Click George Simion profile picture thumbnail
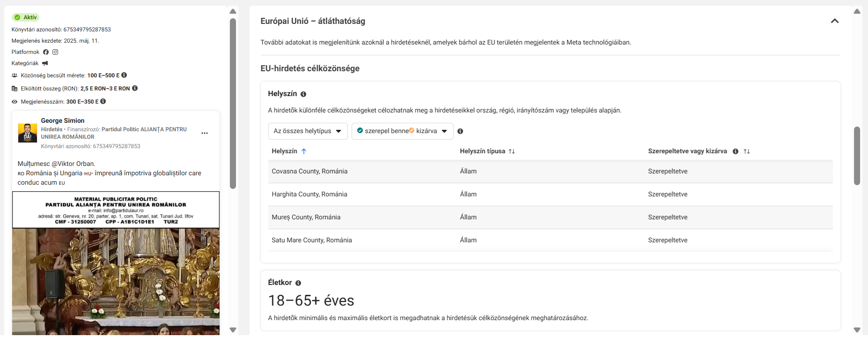Image resolution: width=868 pixels, height=337 pixels. (27, 133)
